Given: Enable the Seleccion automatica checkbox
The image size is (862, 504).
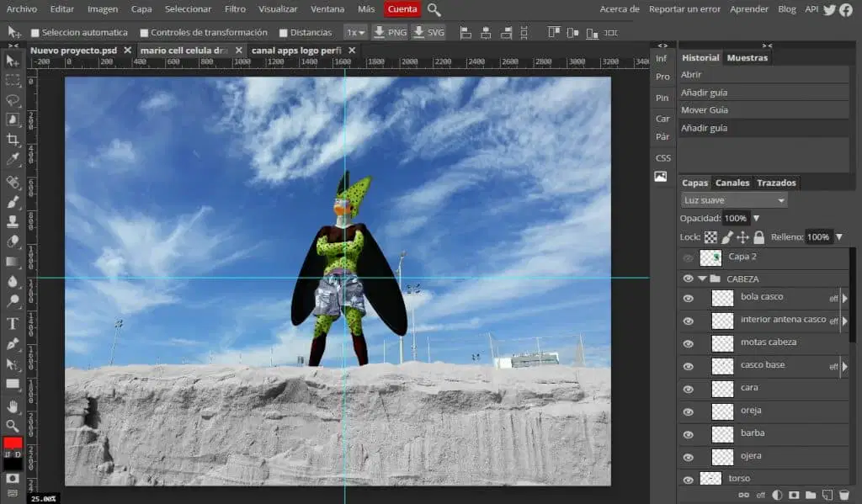Looking at the screenshot, I should point(35,33).
